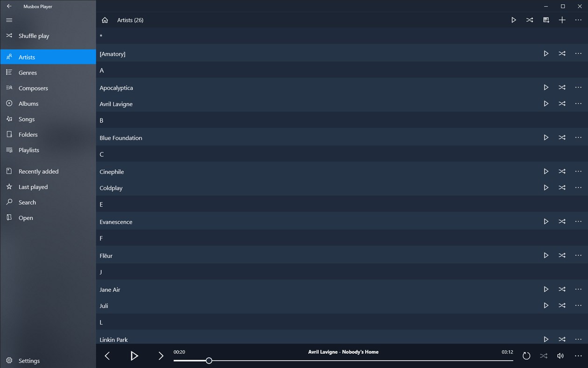Open the Composers list
The width and height of the screenshot is (588, 368).
(x=33, y=88)
